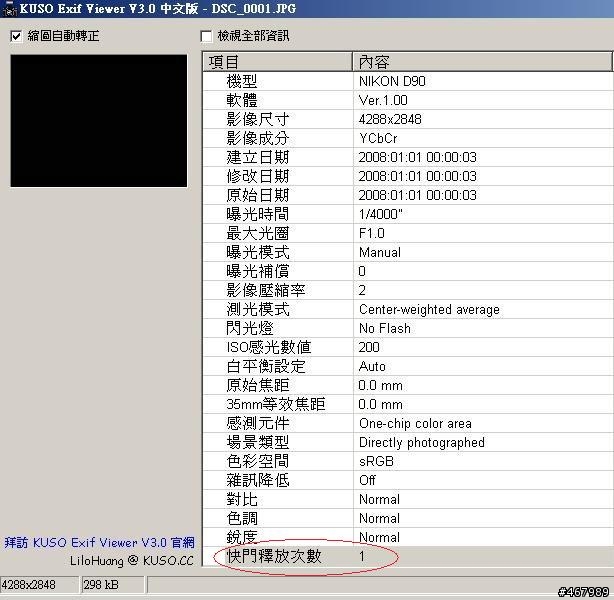The image size is (614, 600).
Task: Click the Auto white balance value
Action: tap(372, 366)
